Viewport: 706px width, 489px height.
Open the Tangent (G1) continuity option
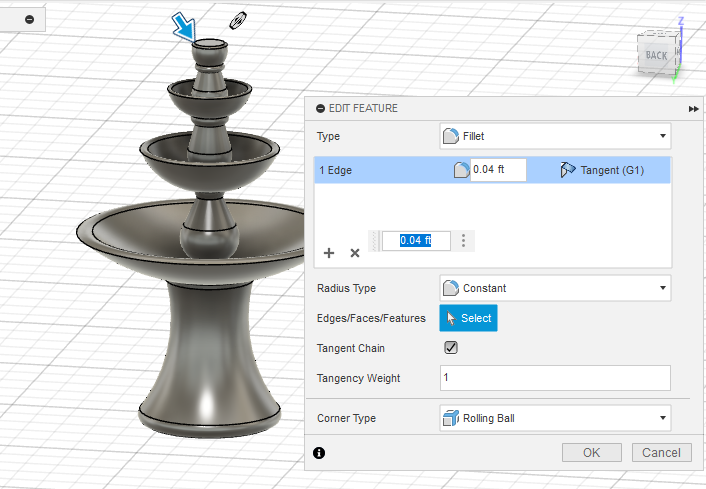602,170
